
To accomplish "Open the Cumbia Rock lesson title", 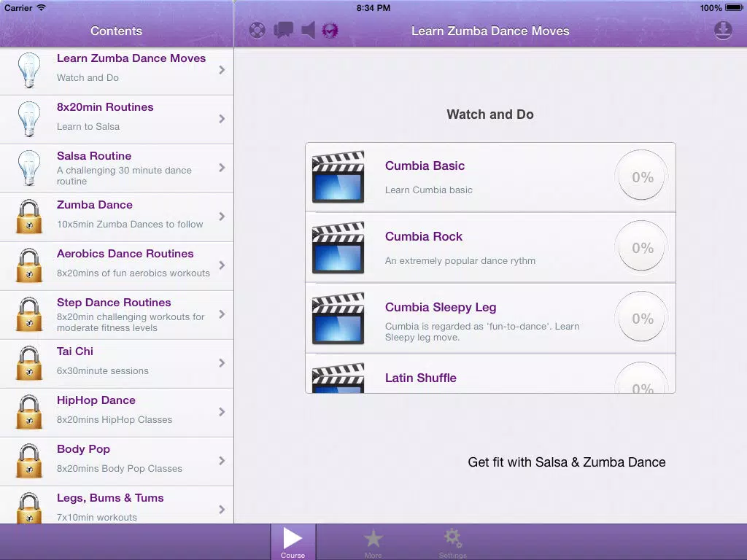I will (x=424, y=237).
